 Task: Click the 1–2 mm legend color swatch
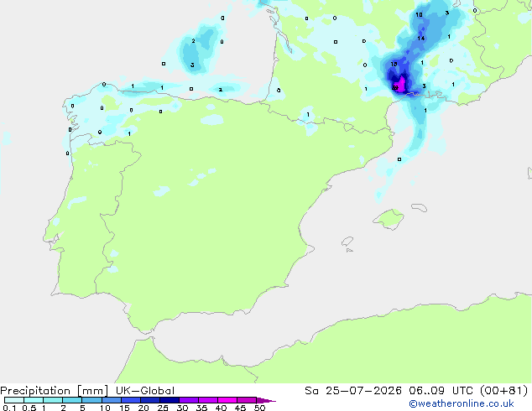pyautogui.click(x=53, y=400)
